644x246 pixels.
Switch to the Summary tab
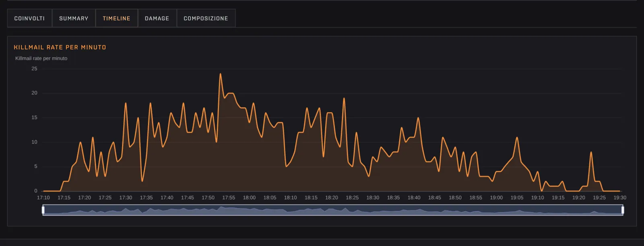pyautogui.click(x=74, y=18)
